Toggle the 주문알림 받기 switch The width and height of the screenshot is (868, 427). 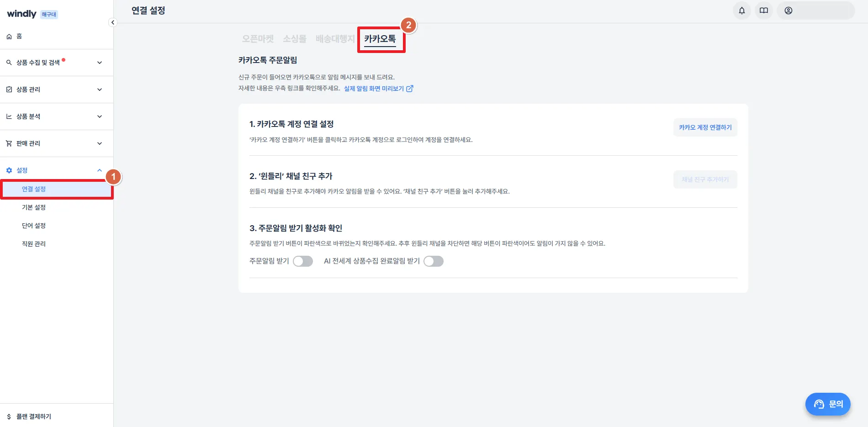click(x=303, y=261)
